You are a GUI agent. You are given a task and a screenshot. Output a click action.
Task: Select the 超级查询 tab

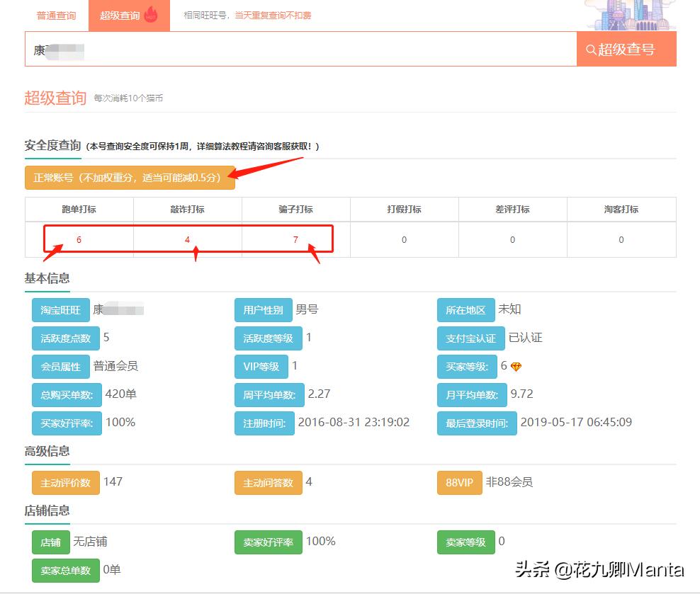(x=129, y=16)
